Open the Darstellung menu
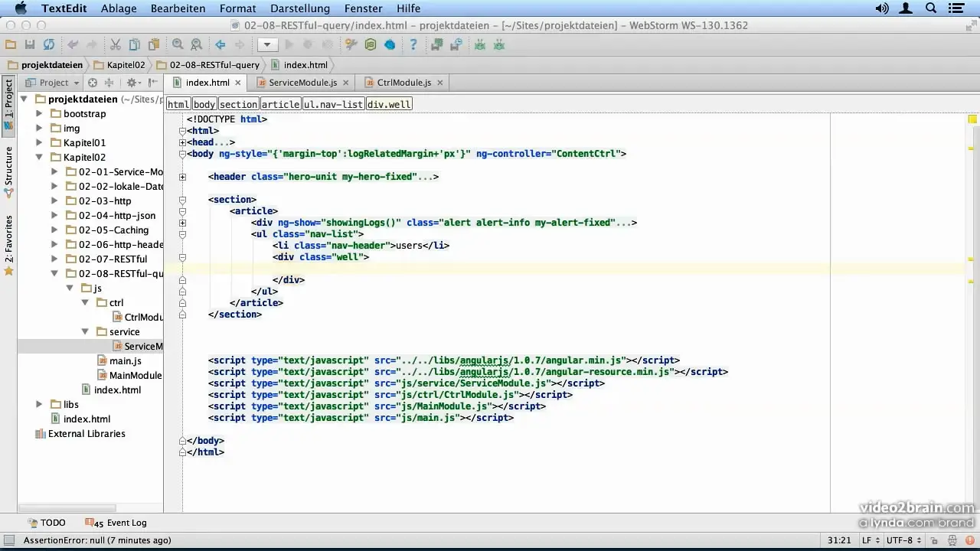This screenshot has width=980, height=551. click(x=300, y=8)
